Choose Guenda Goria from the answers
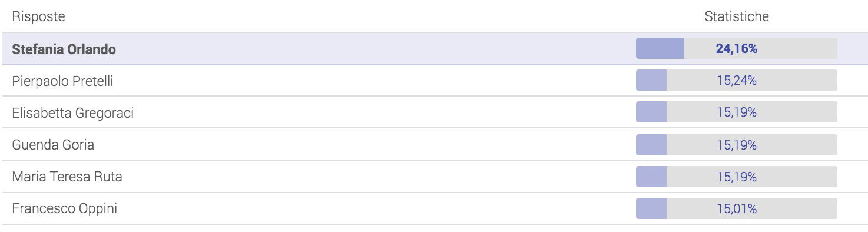868x232 pixels. 53,145
